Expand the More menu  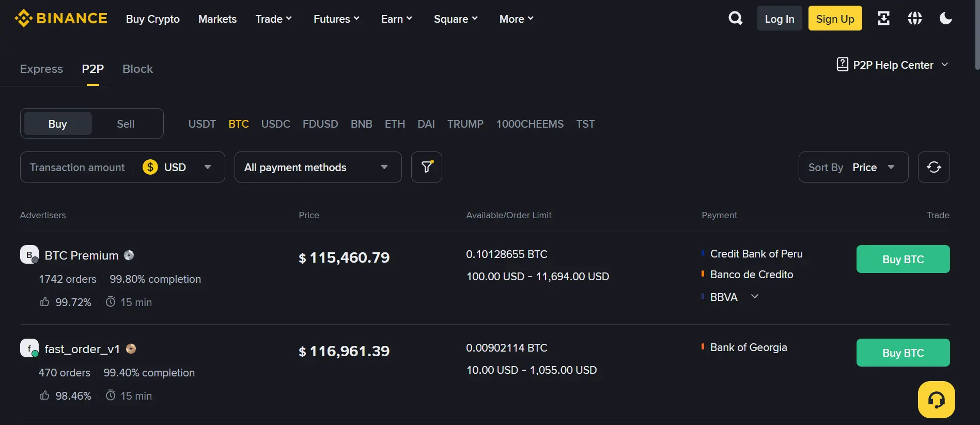(516, 19)
